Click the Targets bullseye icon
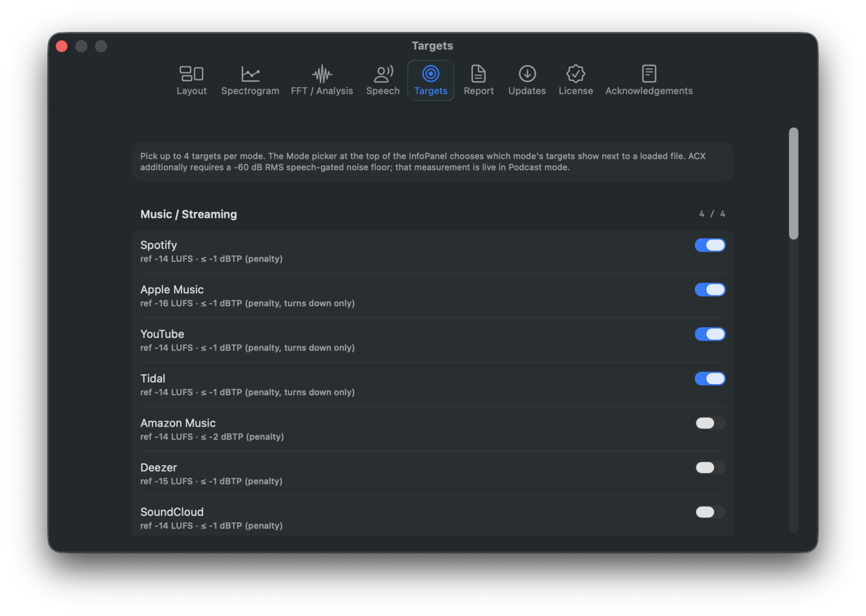Viewport: 866px width, 616px height. click(x=431, y=74)
